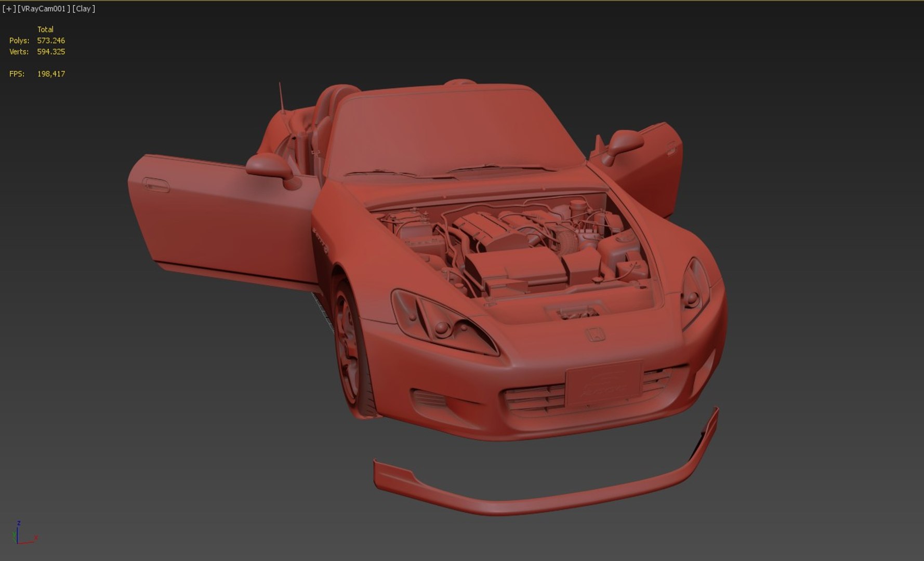The image size is (924, 561).
Task: Open the [+] viewport general menu
Action: [x=9, y=9]
